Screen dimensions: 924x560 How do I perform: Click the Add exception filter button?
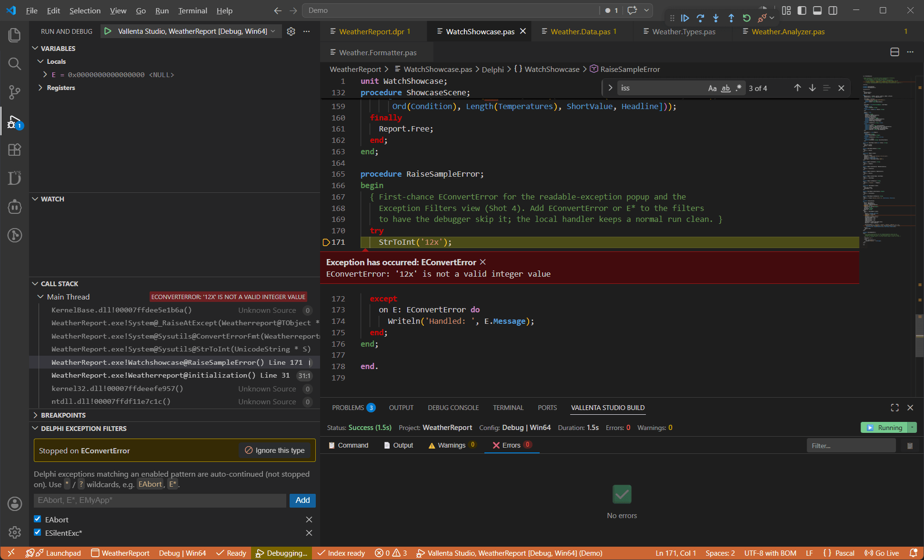coord(302,500)
